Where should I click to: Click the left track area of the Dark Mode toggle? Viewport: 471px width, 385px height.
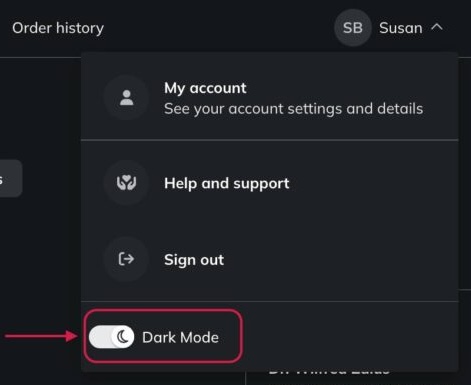[100, 337]
